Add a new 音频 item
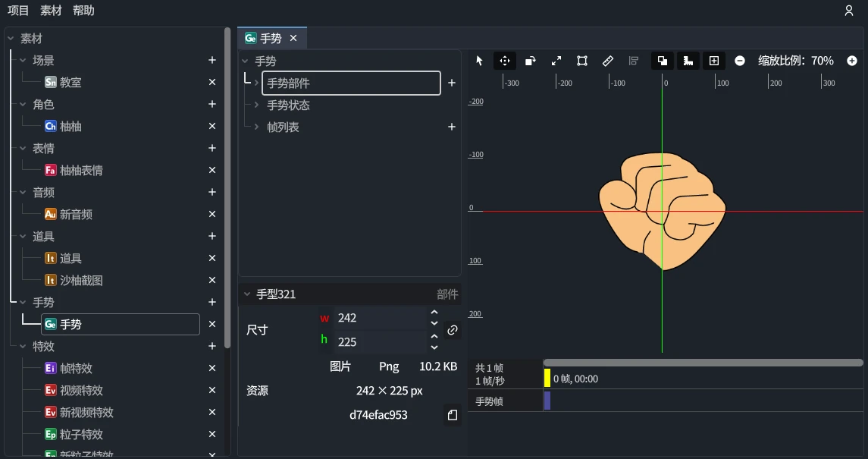 click(212, 192)
